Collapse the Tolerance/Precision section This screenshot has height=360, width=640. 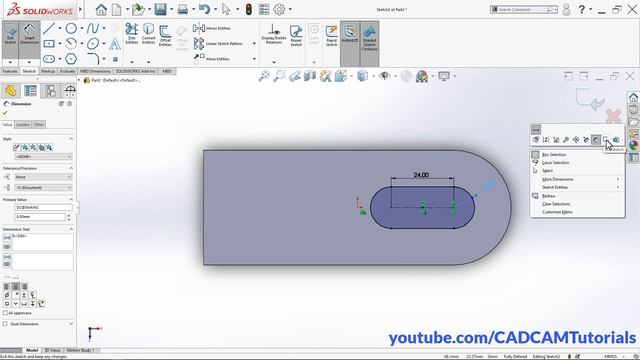(x=71, y=168)
